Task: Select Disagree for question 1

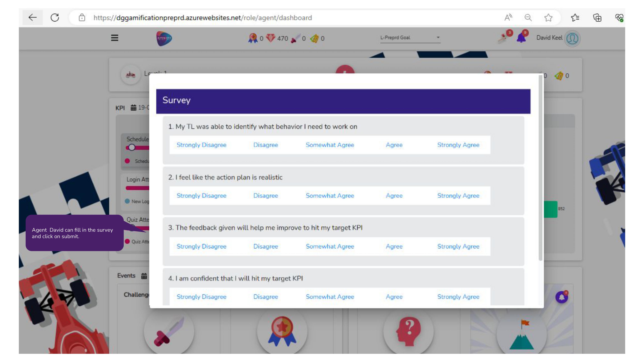Action: coord(265,145)
